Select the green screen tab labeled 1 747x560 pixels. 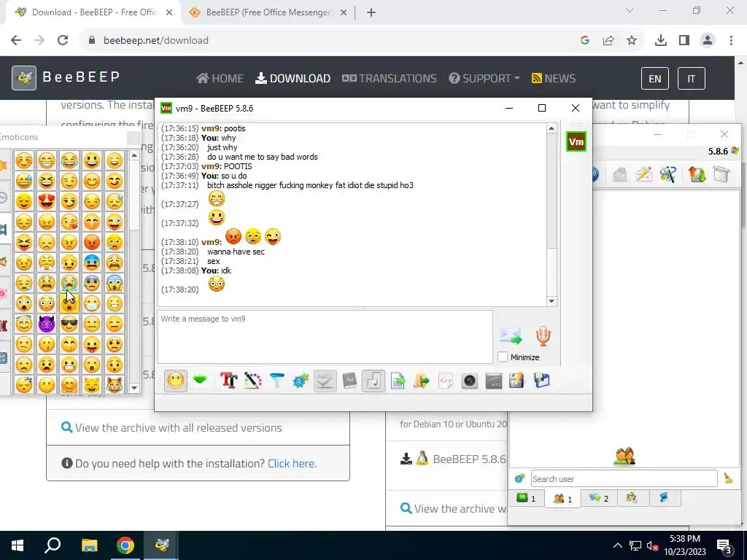526,498
